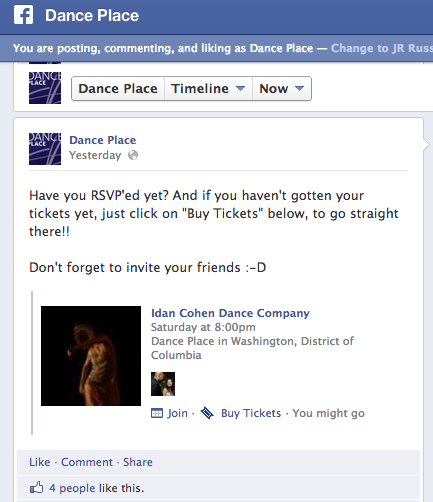Open Idan Cohen Dance Company event link
The image size is (433, 502).
[x=230, y=313]
